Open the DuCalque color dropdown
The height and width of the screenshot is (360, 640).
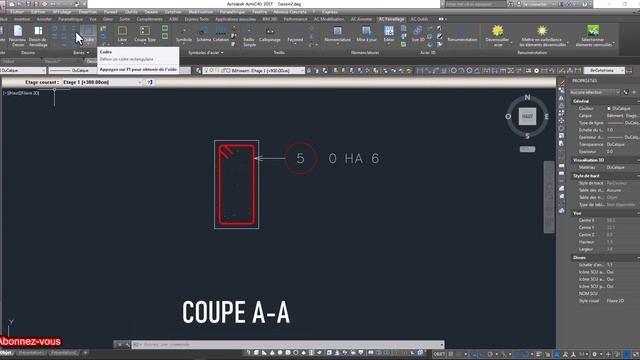(23, 71)
